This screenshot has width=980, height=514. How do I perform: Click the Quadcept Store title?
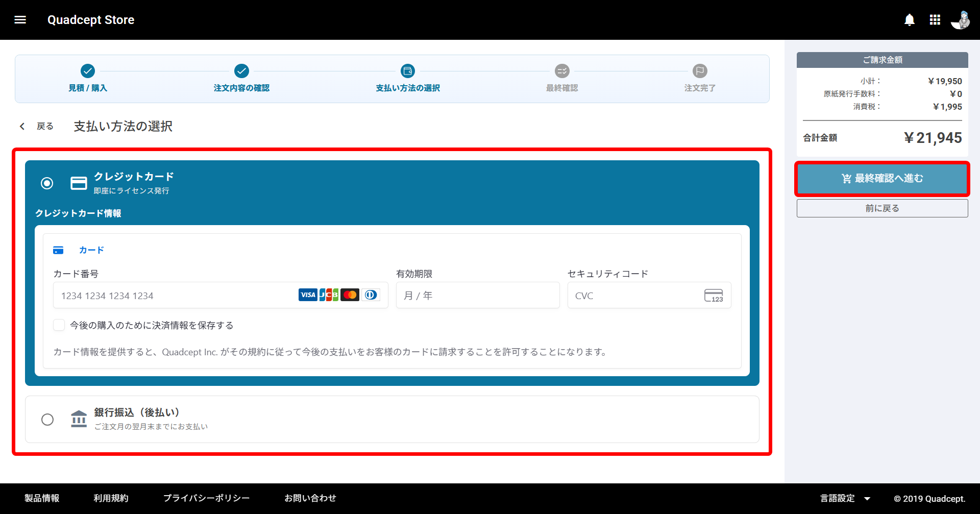click(91, 20)
